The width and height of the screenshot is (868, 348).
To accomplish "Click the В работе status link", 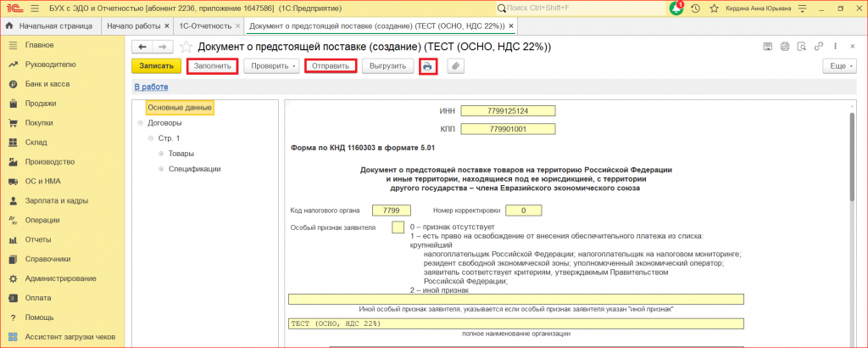I will pos(151,87).
